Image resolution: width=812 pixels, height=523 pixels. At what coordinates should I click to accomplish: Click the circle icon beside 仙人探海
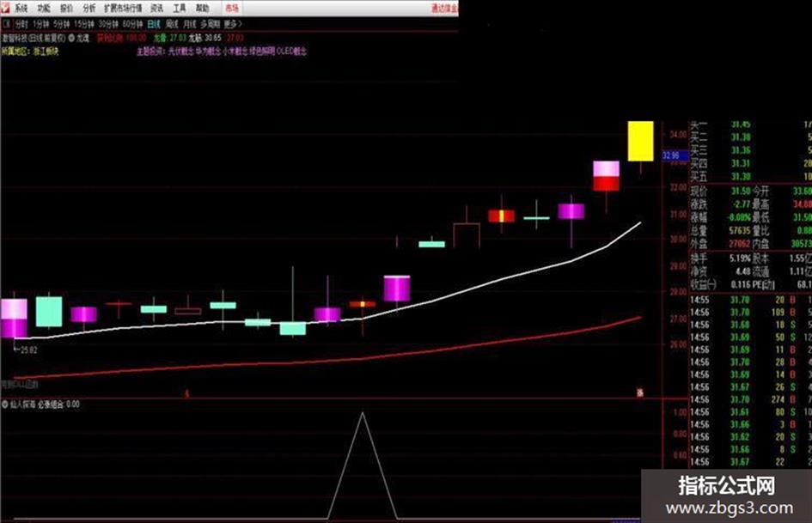[5, 404]
